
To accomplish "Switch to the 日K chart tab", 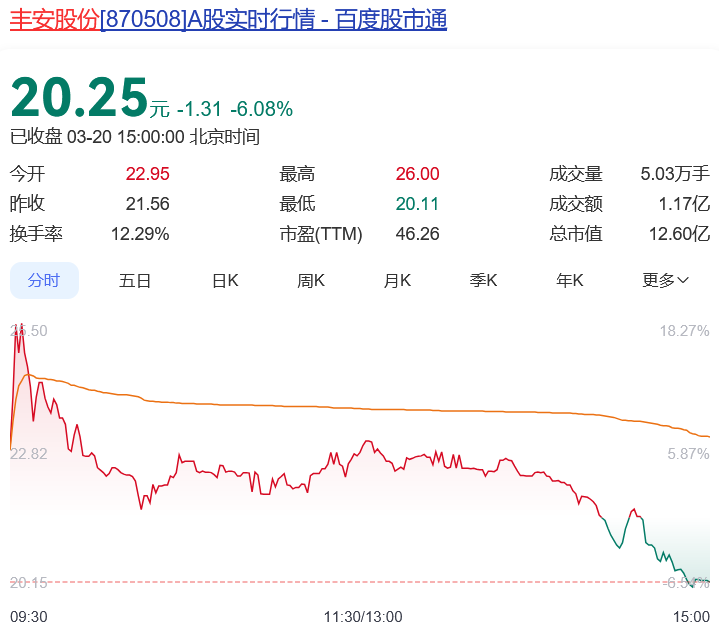I will click(225, 280).
